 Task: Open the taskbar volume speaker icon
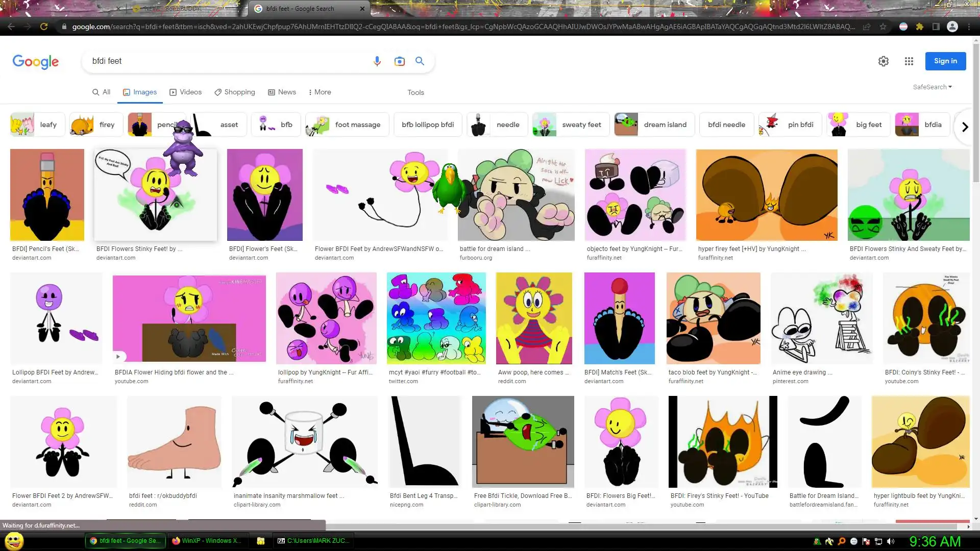(891, 541)
